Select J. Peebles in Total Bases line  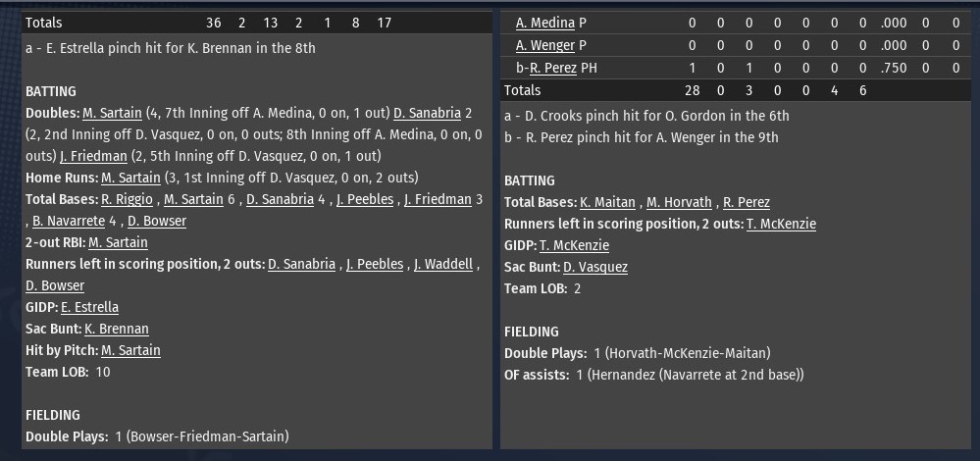[x=365, y=200]
